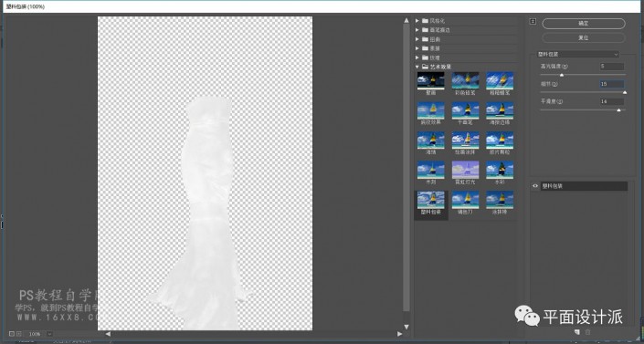Click the new effect layer icon
Screen dimensions: 644x344
[577, 332]
